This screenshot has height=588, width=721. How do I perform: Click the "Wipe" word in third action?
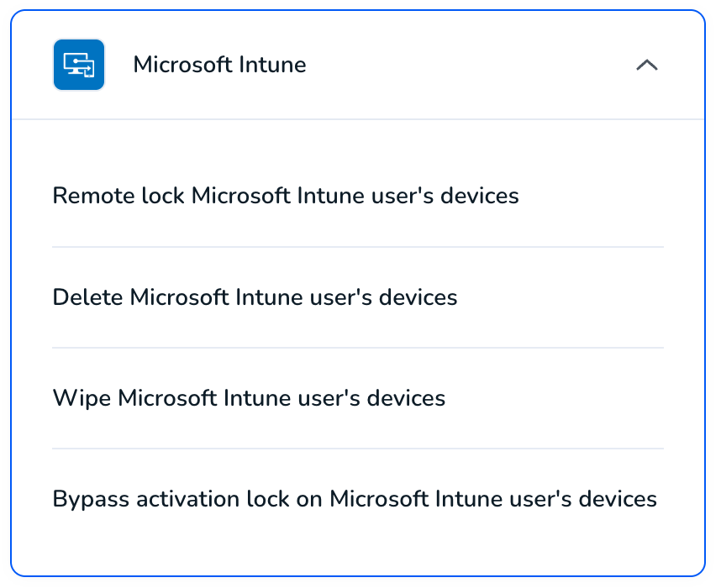[x=82, y=398]
